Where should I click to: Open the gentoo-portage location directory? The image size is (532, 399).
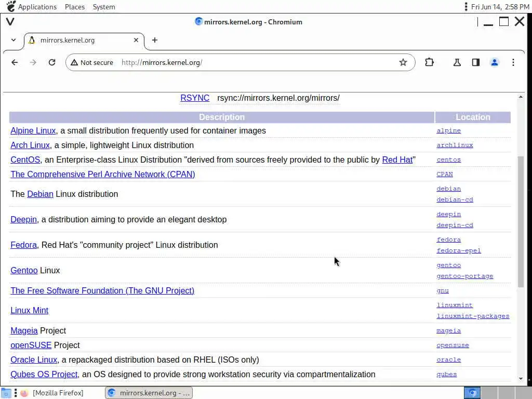click(x=465, y=276)
